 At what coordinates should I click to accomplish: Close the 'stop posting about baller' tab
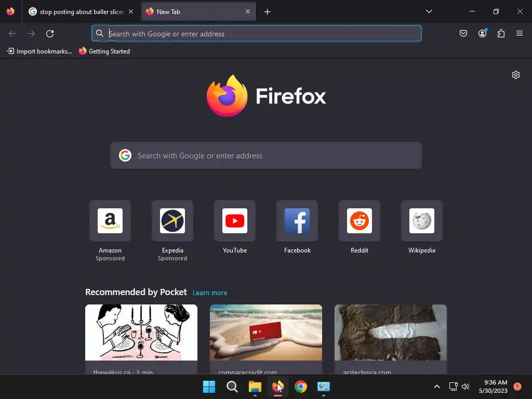[x=131, y=11]
